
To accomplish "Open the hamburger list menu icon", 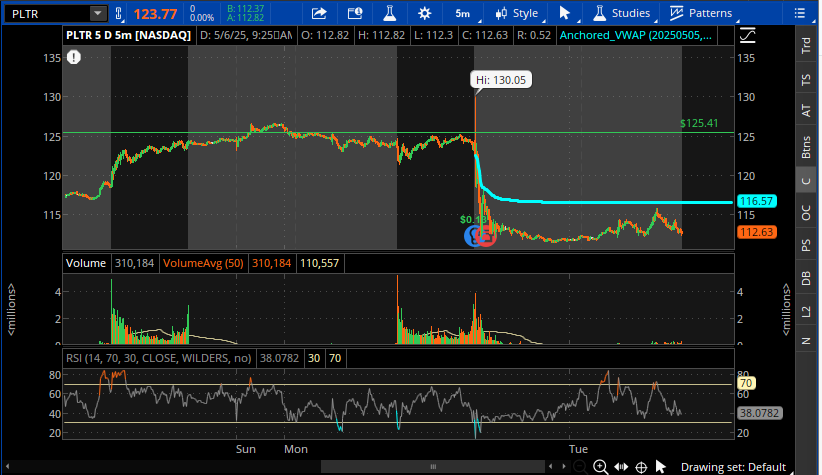I will coord(799,13).
